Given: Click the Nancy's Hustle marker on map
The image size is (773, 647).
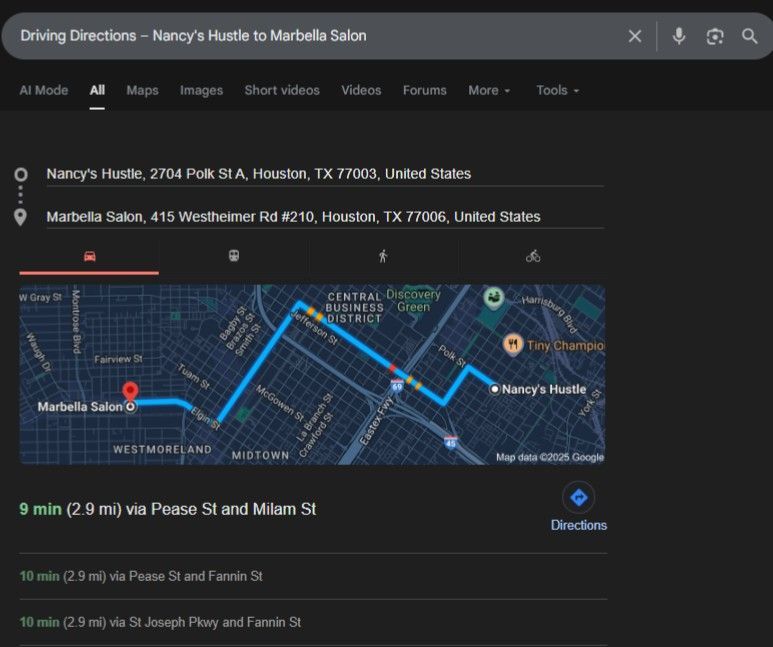Looking at the screenshot, I should tap(494, 389).
